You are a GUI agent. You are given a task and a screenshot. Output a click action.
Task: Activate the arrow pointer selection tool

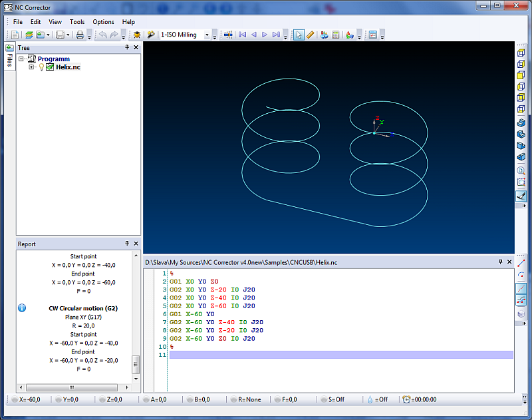point(299,35)
